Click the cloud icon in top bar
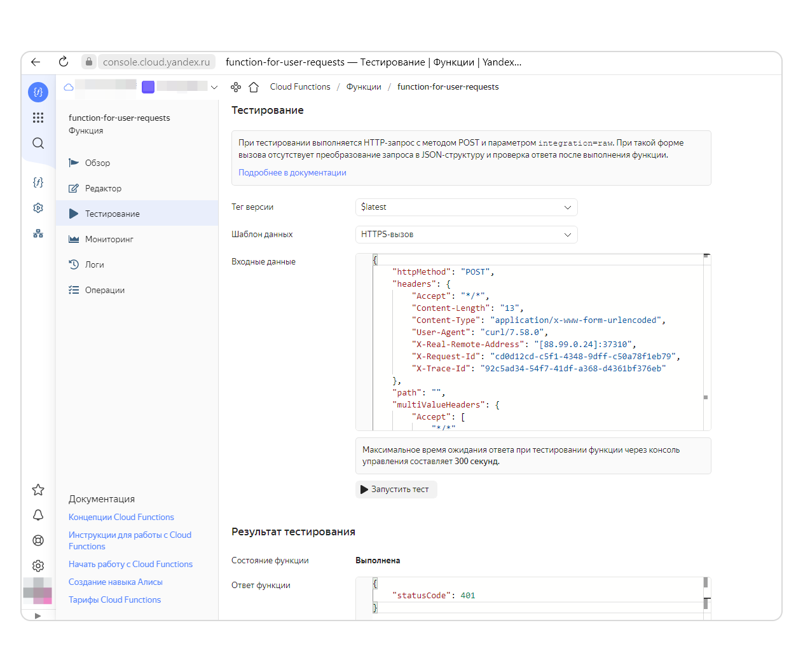 point(69,87)
